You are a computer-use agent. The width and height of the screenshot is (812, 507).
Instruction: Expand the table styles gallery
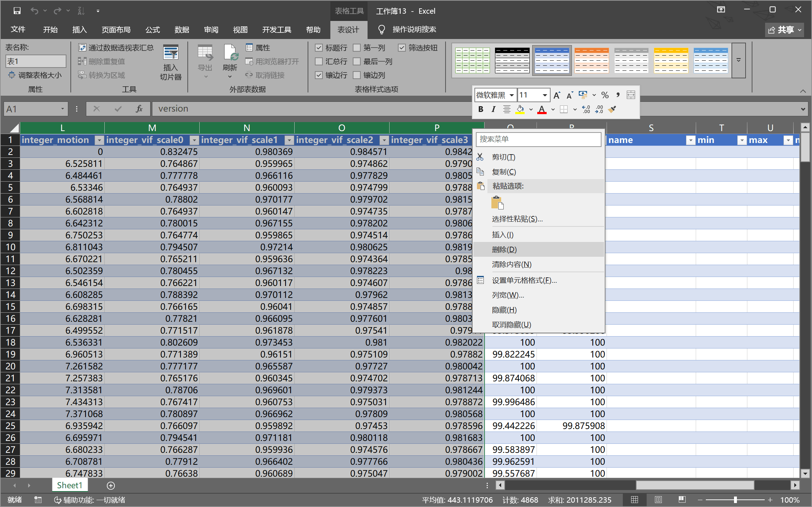click(x=738, y=60)
